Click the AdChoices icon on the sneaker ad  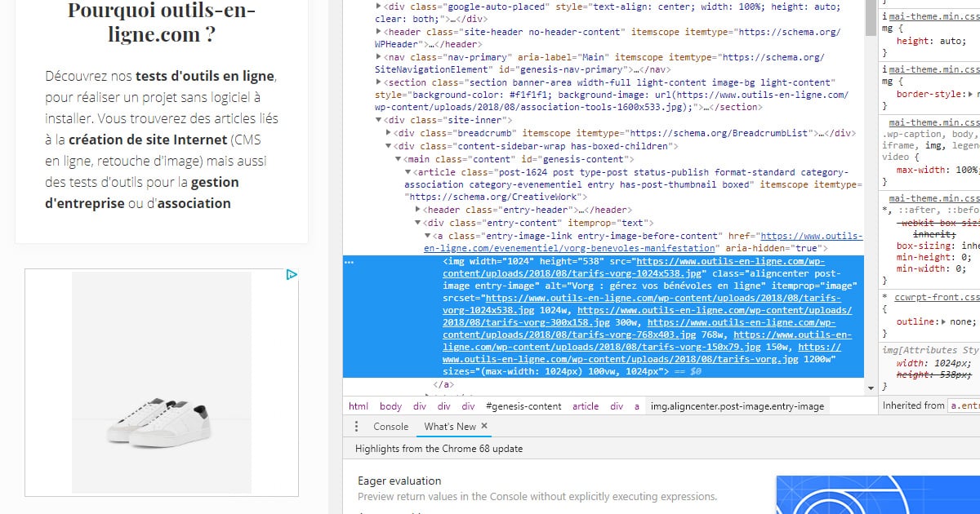(291, 275)
